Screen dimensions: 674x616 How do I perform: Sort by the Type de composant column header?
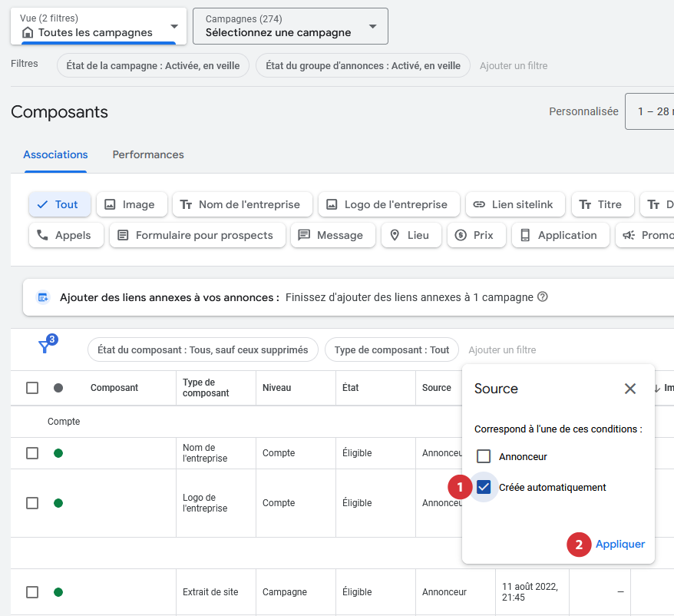click(x=206, y=388)
